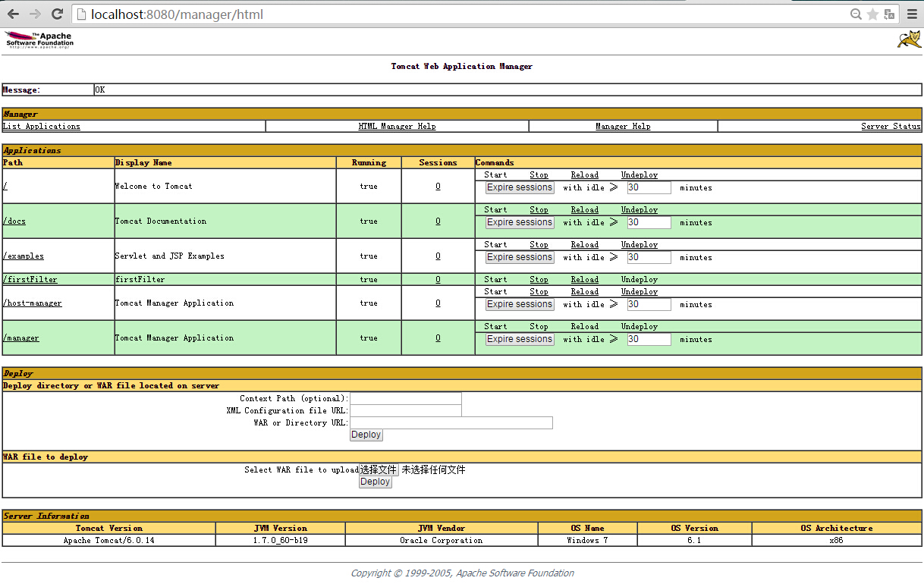Click the browser forward arrow
The image size is (924, 584).
coord(35,14)
